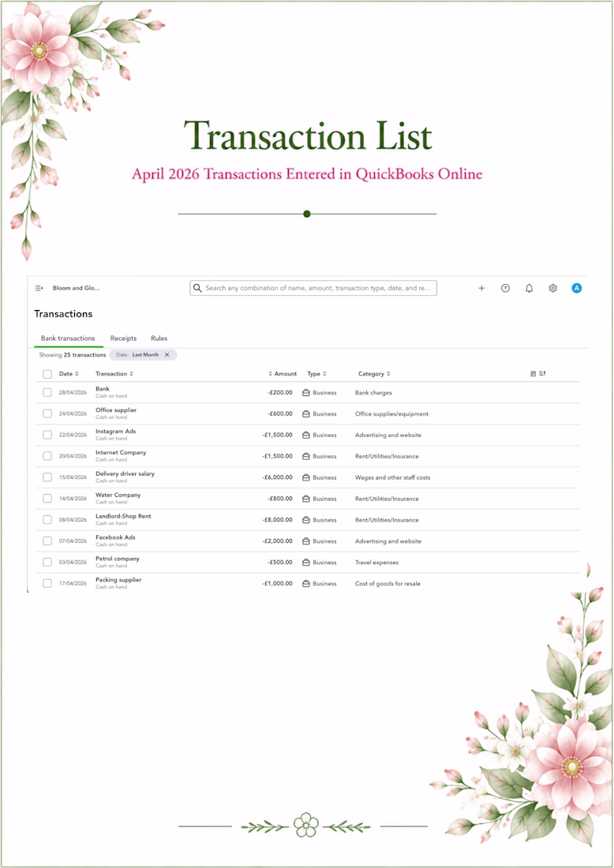614x868 pixels.
Task: Open the Landlord-Shop Rent transaction
Action: (x=123, y=516)
